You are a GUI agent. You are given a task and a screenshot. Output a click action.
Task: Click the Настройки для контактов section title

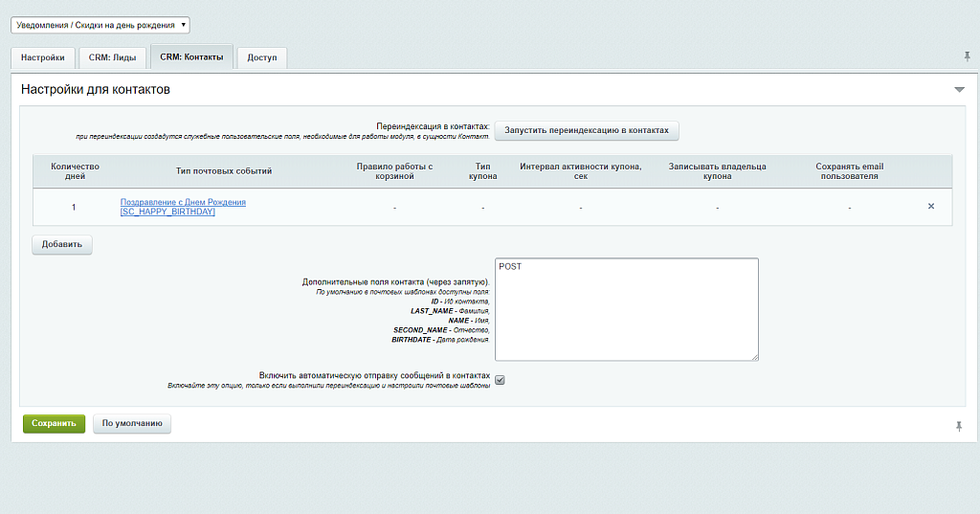96,90
